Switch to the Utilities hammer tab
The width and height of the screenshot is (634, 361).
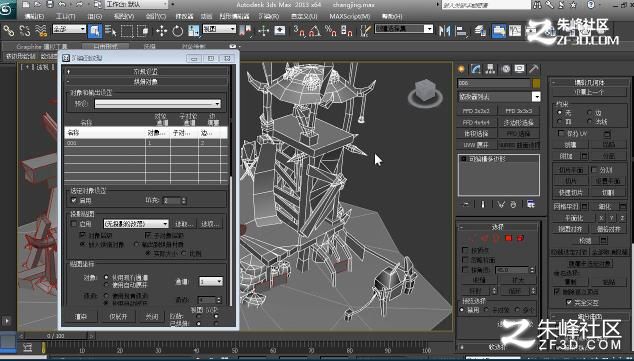[534, 69]
